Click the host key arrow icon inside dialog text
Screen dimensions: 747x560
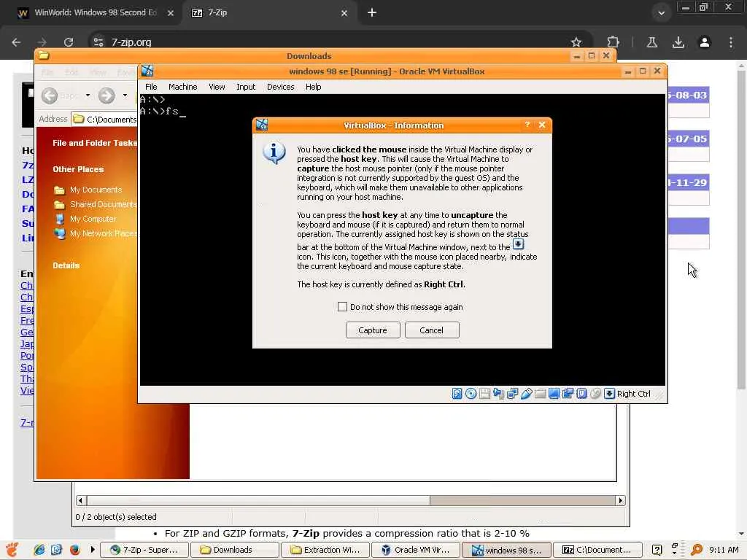coord(518,244)
